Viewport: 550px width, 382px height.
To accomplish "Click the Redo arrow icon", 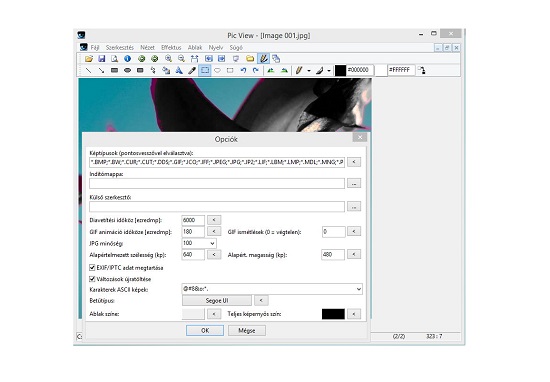I will pos(256,71).
